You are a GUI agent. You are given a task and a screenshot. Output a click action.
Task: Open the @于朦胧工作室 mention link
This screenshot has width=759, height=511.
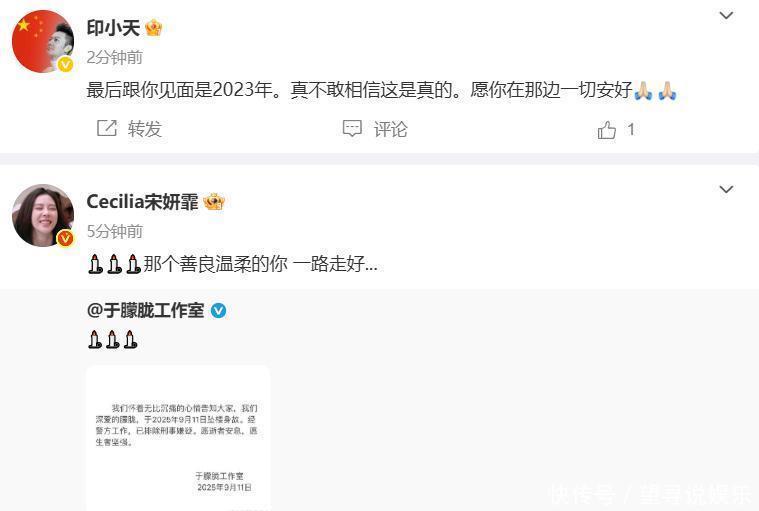pyautogui.click(x=145, y=311)
